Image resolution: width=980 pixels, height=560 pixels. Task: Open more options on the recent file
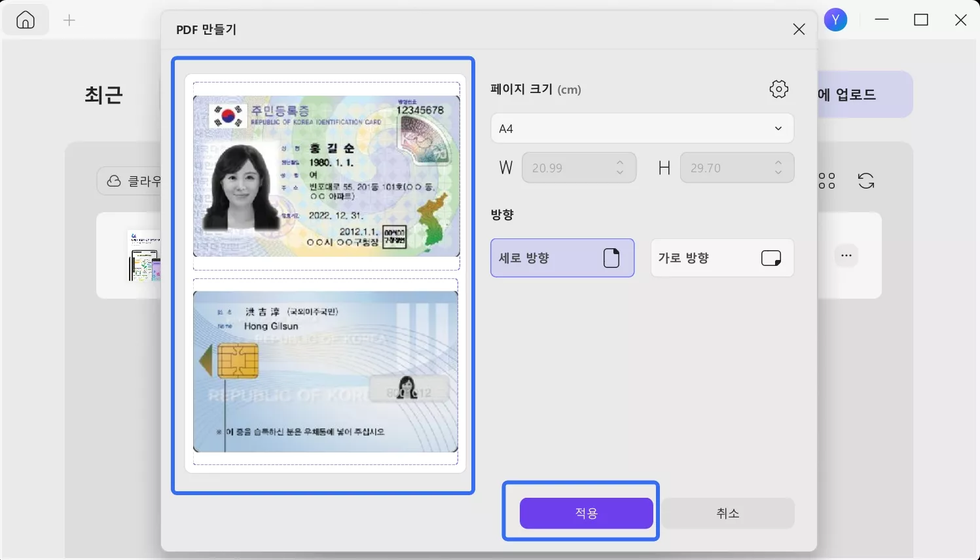[846, 255]
